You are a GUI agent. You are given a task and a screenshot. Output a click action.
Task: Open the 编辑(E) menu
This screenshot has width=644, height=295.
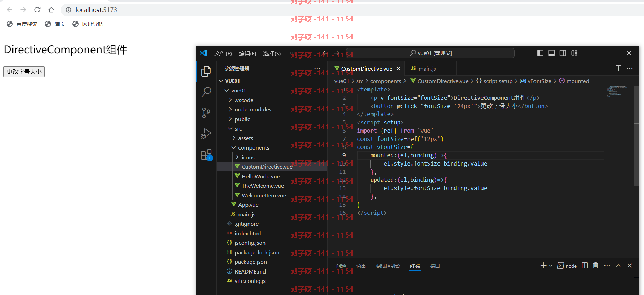247,53
